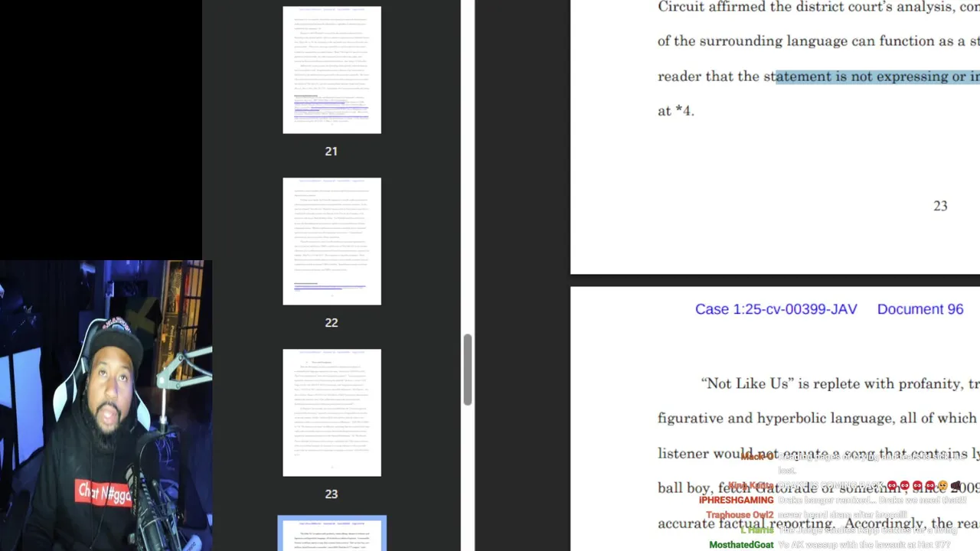Open page 21 thumbnail in sidebar
Viewport: 980px width, 551px height.
click(x=332, y=70)
